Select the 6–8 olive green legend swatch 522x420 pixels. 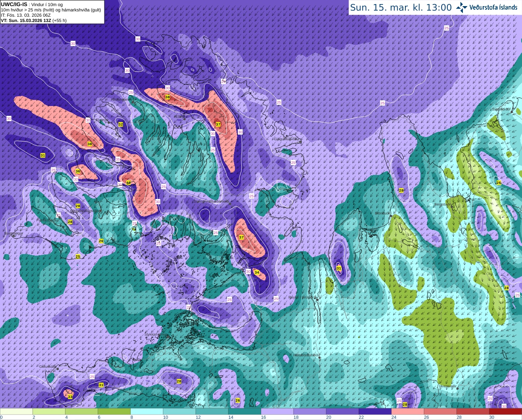[114, 411]
